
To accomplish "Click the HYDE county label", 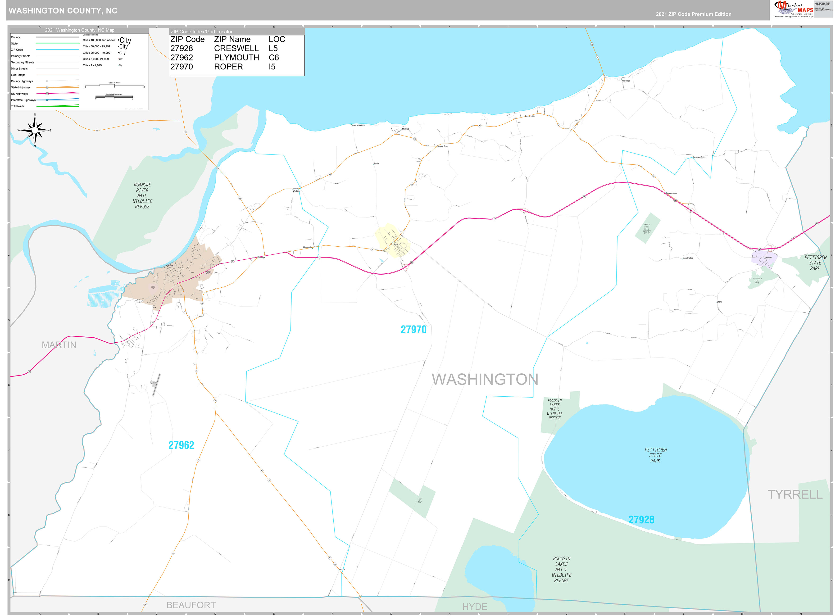I will click(475, 607).
